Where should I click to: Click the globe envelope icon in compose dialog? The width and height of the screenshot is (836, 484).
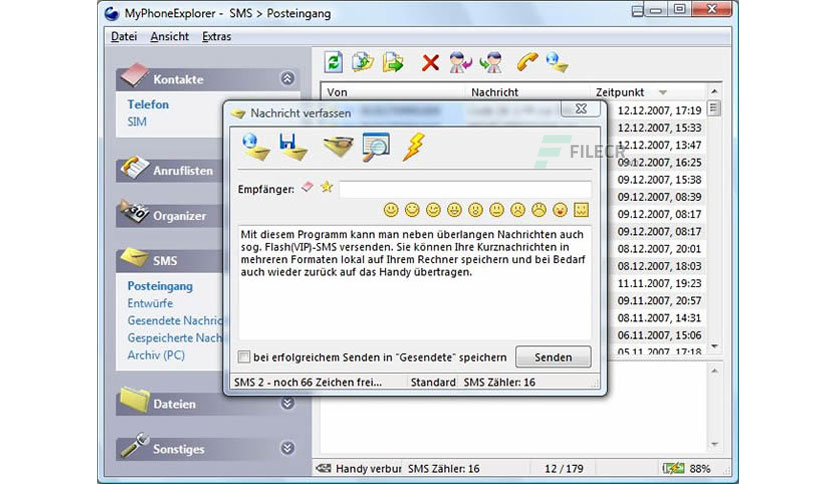point(255,147)
